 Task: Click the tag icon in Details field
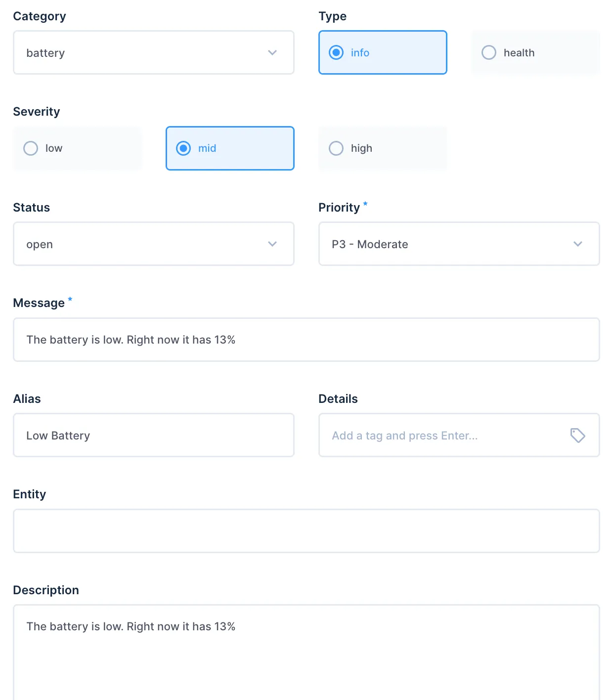coord(577,436)
